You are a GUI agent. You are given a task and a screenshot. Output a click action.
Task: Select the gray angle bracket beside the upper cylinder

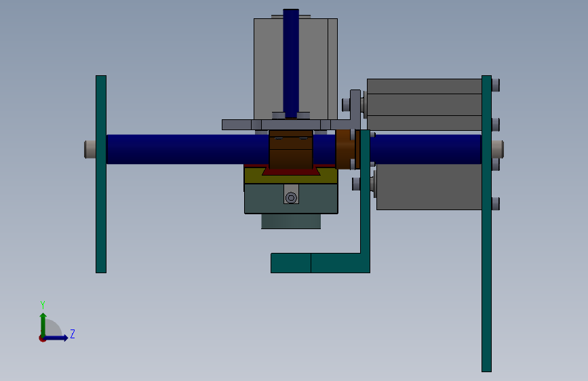[355, 108]
